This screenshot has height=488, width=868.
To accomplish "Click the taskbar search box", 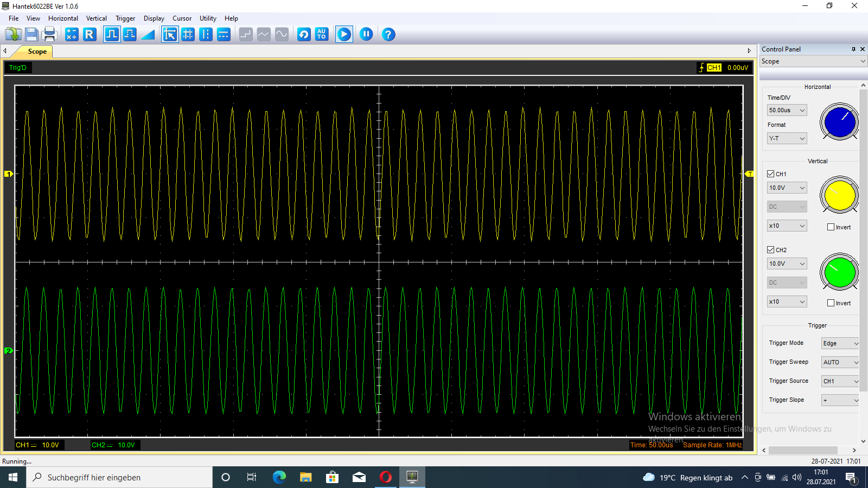I will [x=119, y=477].
